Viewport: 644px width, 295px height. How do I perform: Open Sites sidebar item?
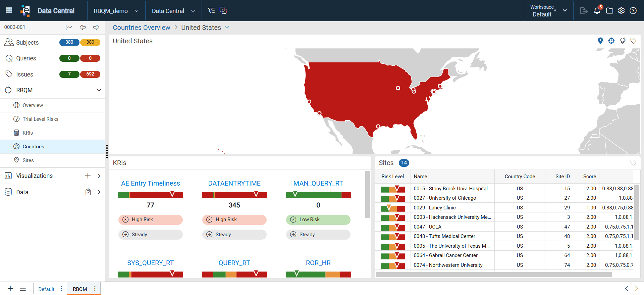click(52, 160)
